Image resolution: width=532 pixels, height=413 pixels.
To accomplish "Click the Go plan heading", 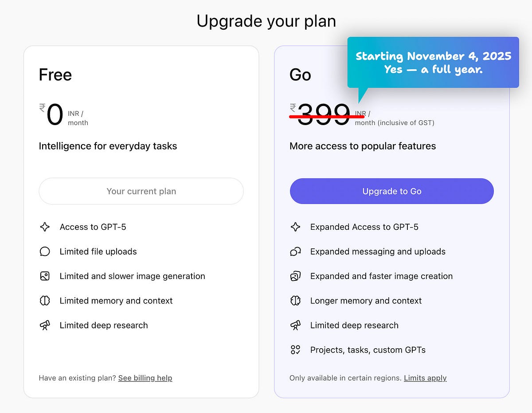I will click(300, 75).
